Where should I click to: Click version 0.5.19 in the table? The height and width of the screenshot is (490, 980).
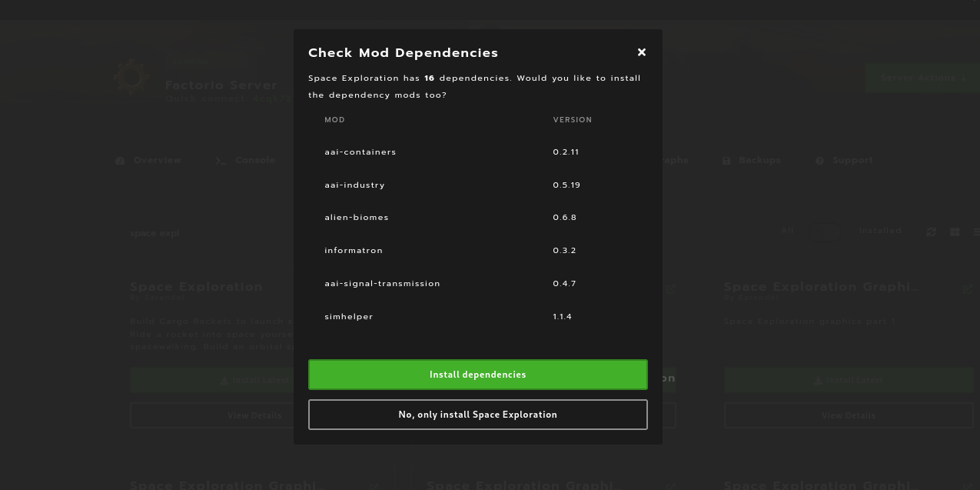pos(566,185)
